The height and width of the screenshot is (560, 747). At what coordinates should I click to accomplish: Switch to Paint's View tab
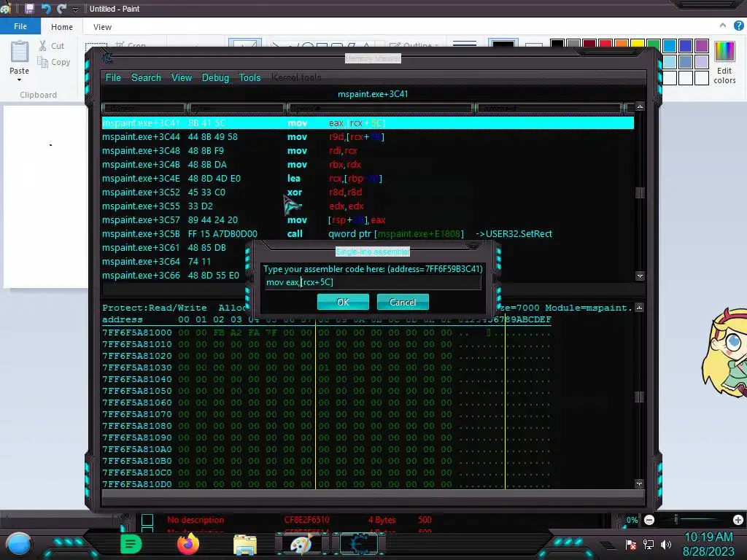pos(102,27)
